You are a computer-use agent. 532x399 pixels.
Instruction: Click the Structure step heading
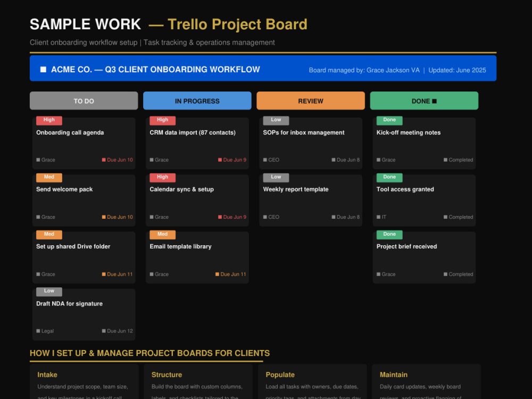tap(167, 375)
